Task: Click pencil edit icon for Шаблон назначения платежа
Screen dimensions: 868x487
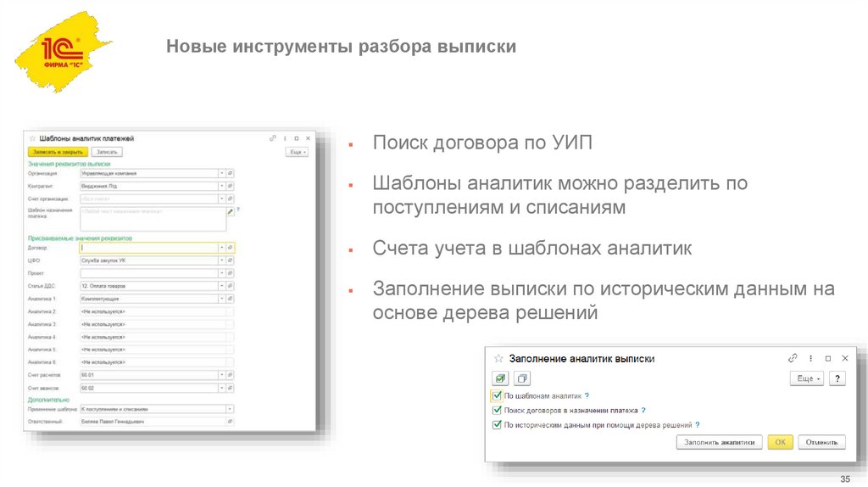Action: (x=231, y=211)
